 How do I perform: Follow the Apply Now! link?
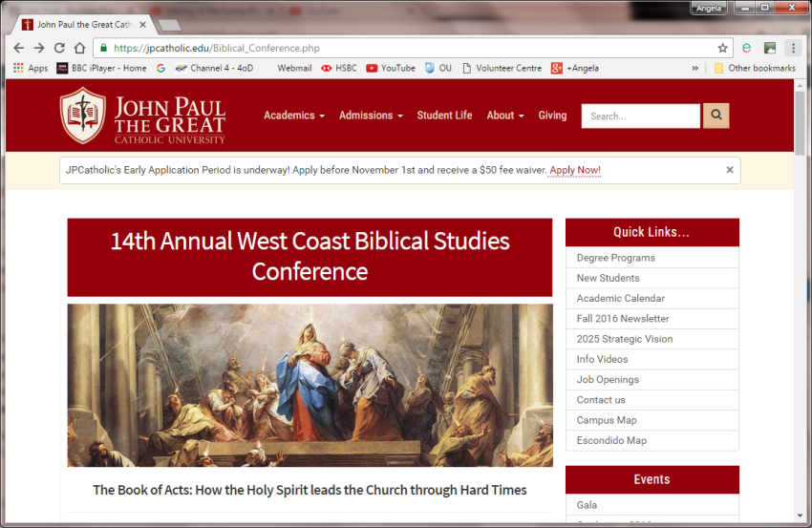point(575,170)
